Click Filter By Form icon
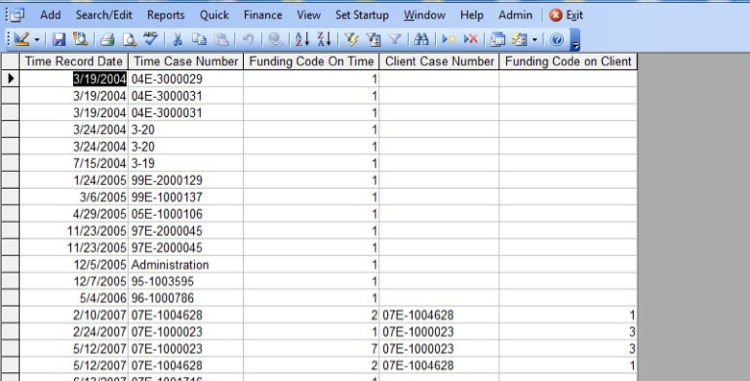This screenshot has width=750, height=381. 373,39
